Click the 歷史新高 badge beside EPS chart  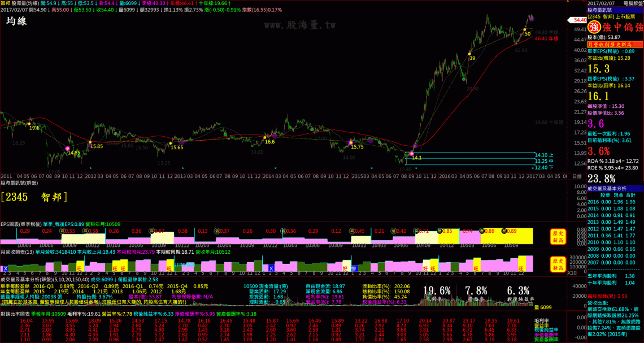pyautogui.click(x=559, y=235)
